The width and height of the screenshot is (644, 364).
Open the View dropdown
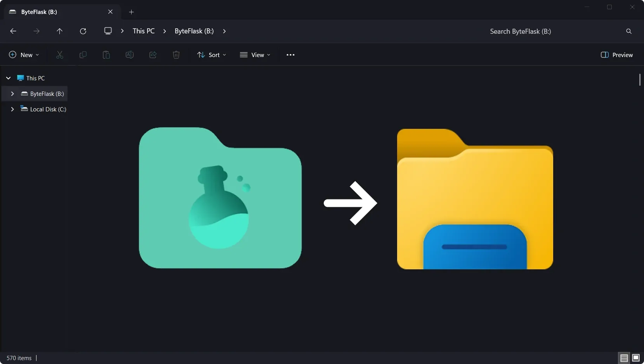(255, 55)
